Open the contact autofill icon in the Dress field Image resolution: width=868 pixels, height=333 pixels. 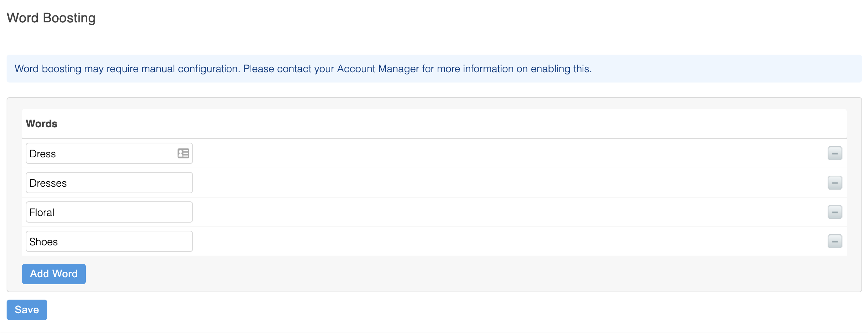point(183,153)
